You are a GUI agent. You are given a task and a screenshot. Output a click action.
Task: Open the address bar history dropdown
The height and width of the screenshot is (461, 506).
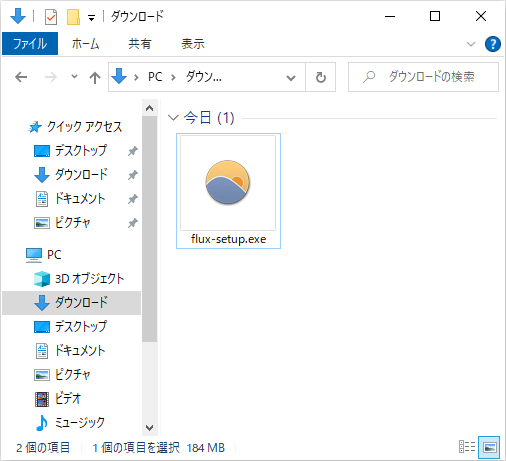click(x=291, y=78)
